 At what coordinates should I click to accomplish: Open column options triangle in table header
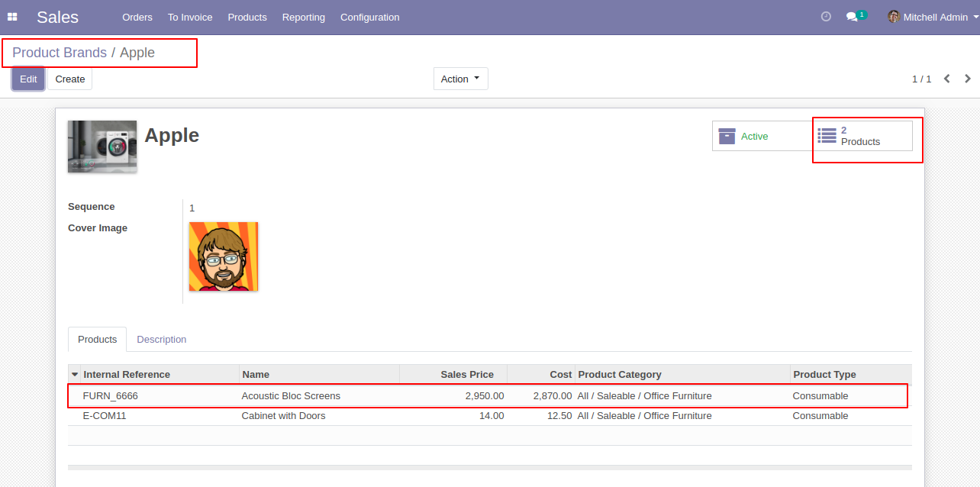point(74,374)
